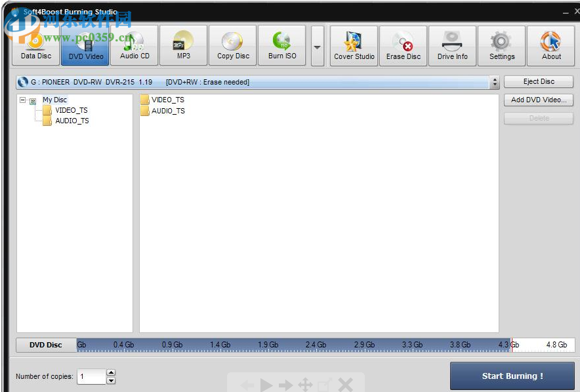Screen dimensions: 580x392
Task: Open the PIONEER DVD-RW drive selector
Action: click(257, 82)
